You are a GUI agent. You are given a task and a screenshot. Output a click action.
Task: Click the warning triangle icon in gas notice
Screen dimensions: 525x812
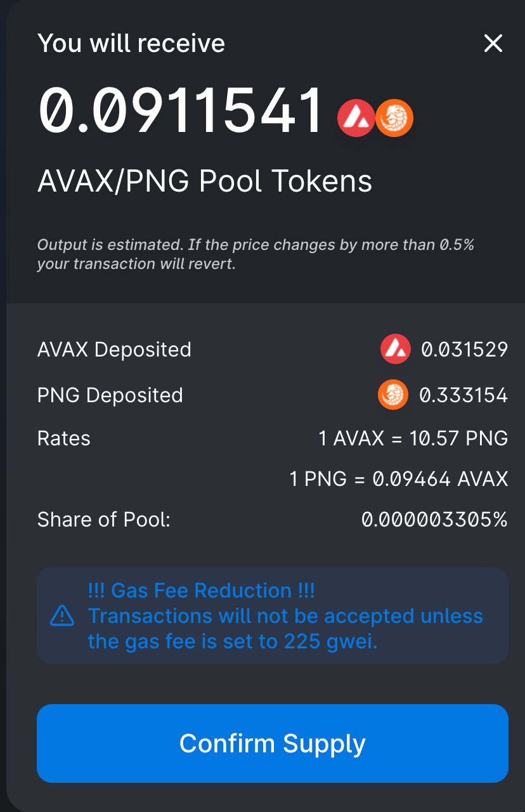(x=62, y=615)
